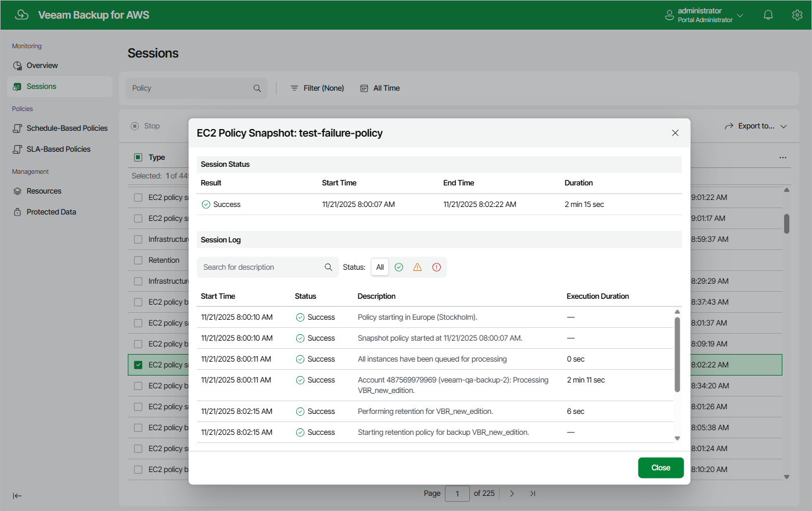Check the Retention session row checkbox

coord(138,260)
